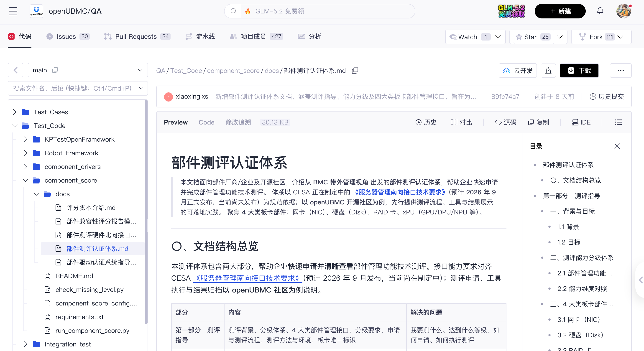Click the report alarm icon button
This screenshot has height=351, width=644.
(x=548, y=71)
